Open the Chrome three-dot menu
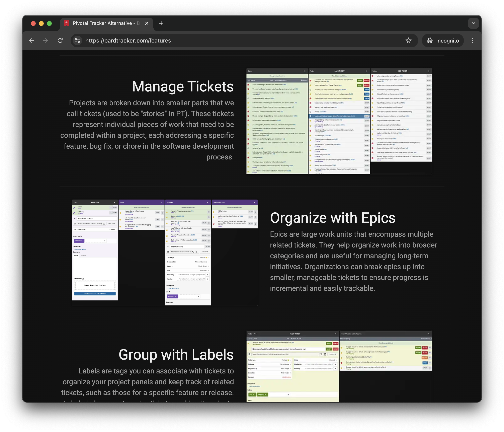This screenshot has width=504, height=432. coord(473,41)
